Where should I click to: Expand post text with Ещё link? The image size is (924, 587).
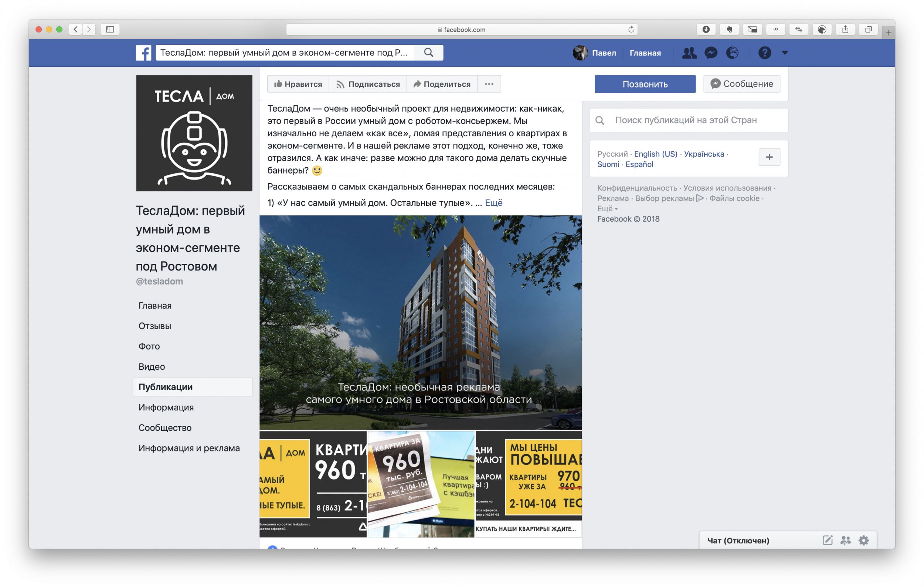pos(493,202)
